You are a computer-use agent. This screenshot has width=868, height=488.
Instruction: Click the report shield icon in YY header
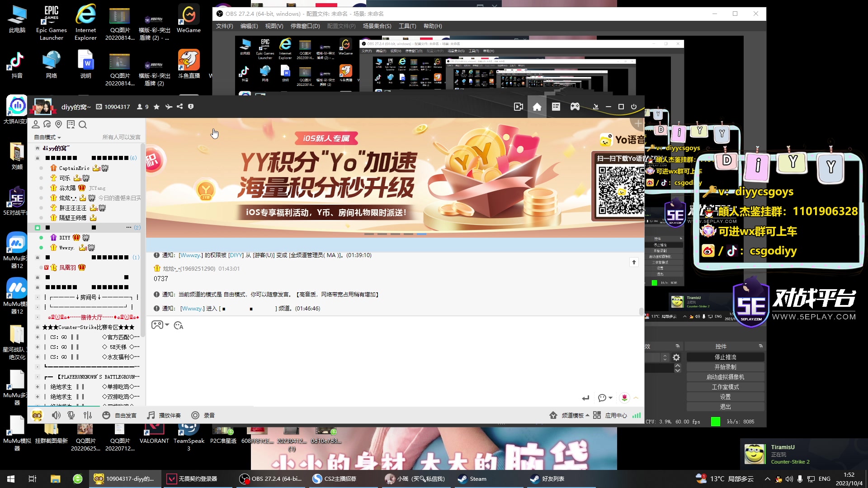(x=191, y=107)
